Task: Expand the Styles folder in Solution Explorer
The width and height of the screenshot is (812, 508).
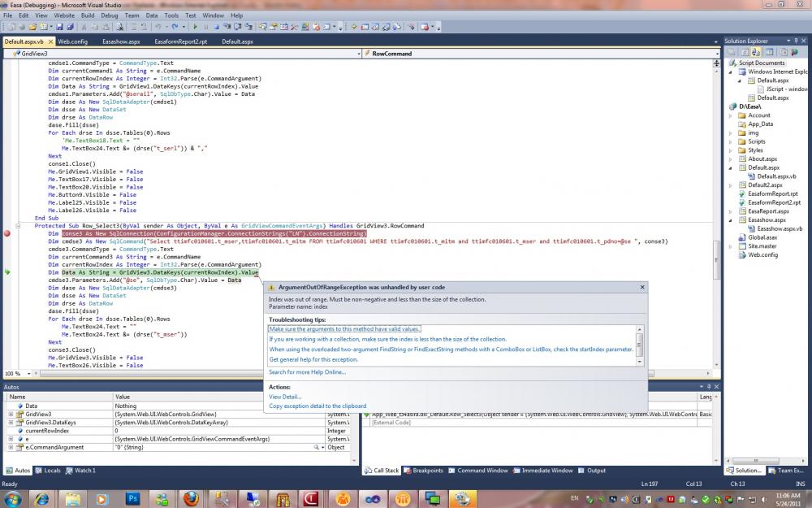Action: point(732,150)
